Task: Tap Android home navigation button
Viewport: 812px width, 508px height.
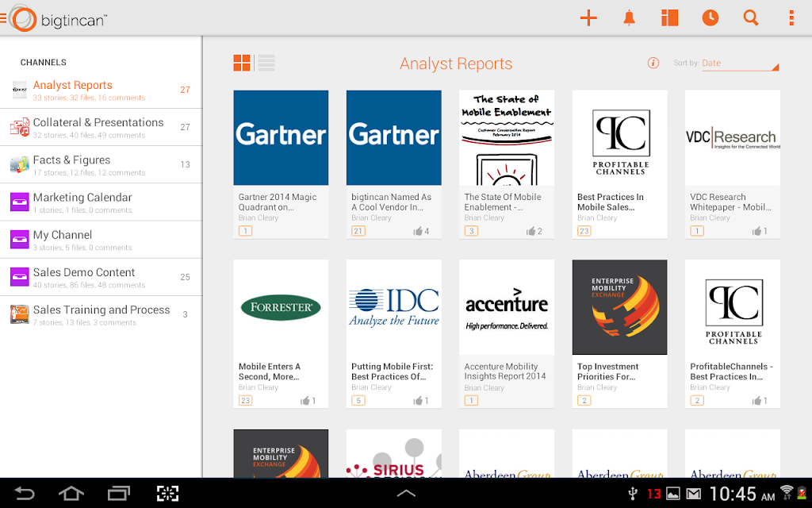Action: pyautogui.click(x=71, y=494)
